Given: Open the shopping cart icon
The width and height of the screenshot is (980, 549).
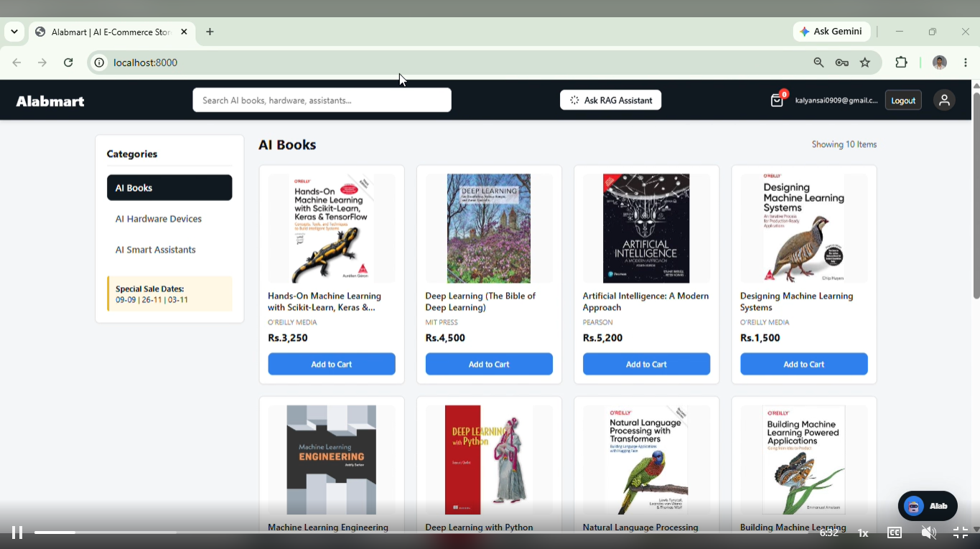Looking at the screenshot, I should pos(777,100).
